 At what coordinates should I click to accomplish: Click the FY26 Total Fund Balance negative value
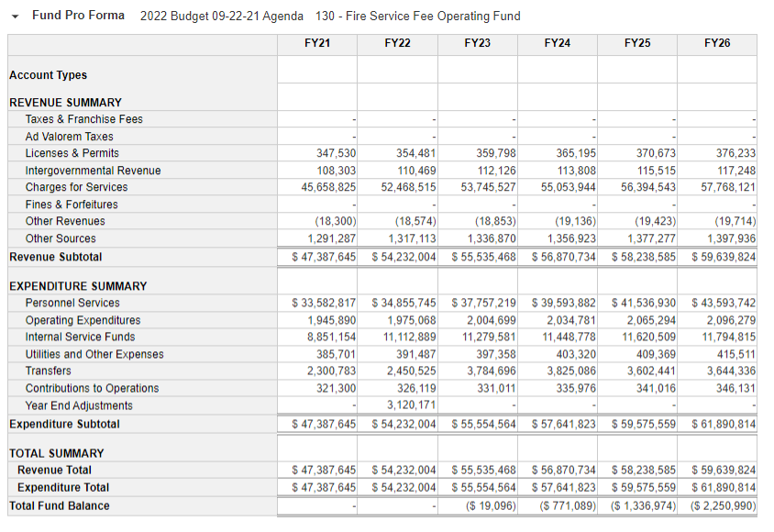pyautogui.click(x=720, y=505)
